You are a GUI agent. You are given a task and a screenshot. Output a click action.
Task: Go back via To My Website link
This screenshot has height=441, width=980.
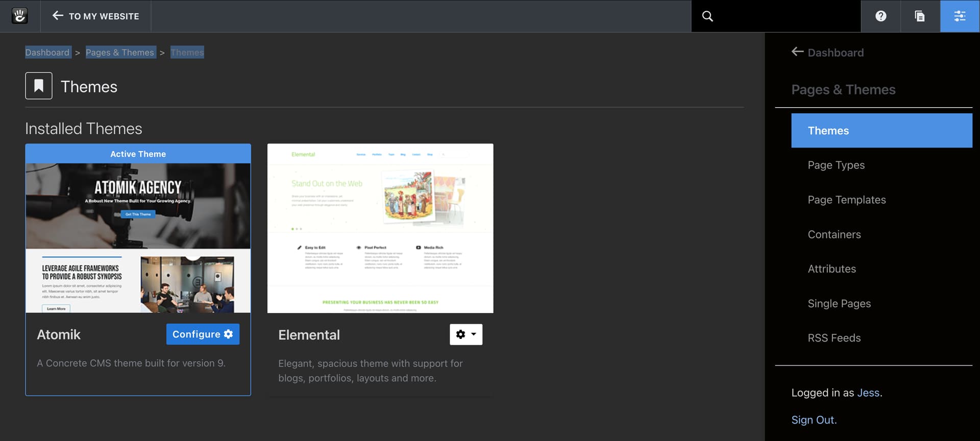tap(95, 16)
